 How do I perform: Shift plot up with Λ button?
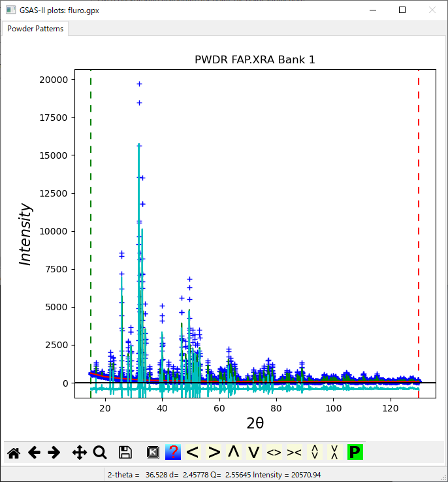tap(234, 452)
